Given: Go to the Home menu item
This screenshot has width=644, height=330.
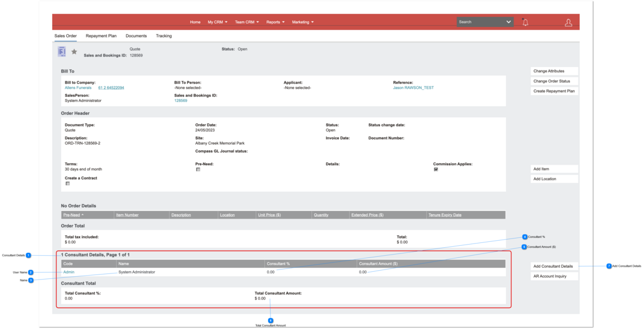Looking at the screenshot, I should pyautogui.click(x=195, y=22).
